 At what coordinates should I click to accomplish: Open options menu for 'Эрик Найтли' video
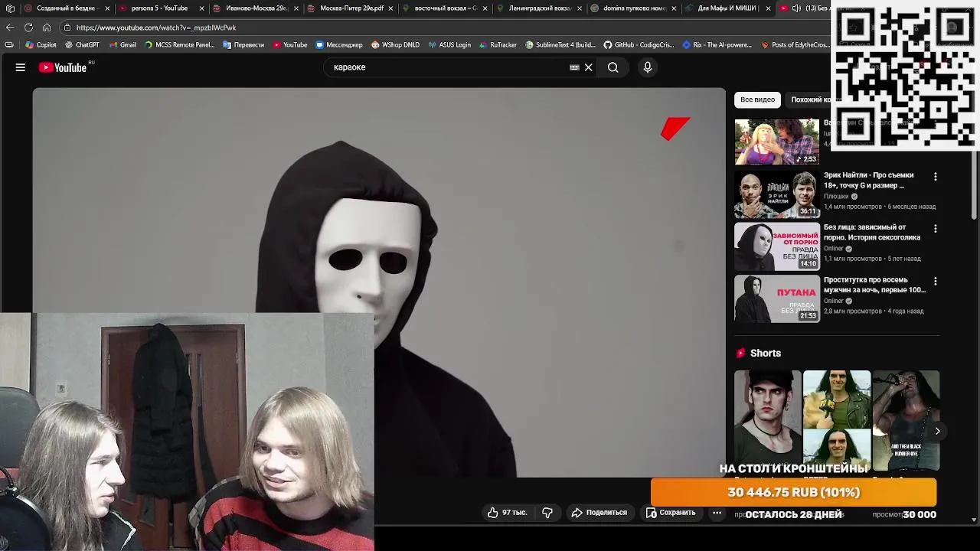click(935, 177)
